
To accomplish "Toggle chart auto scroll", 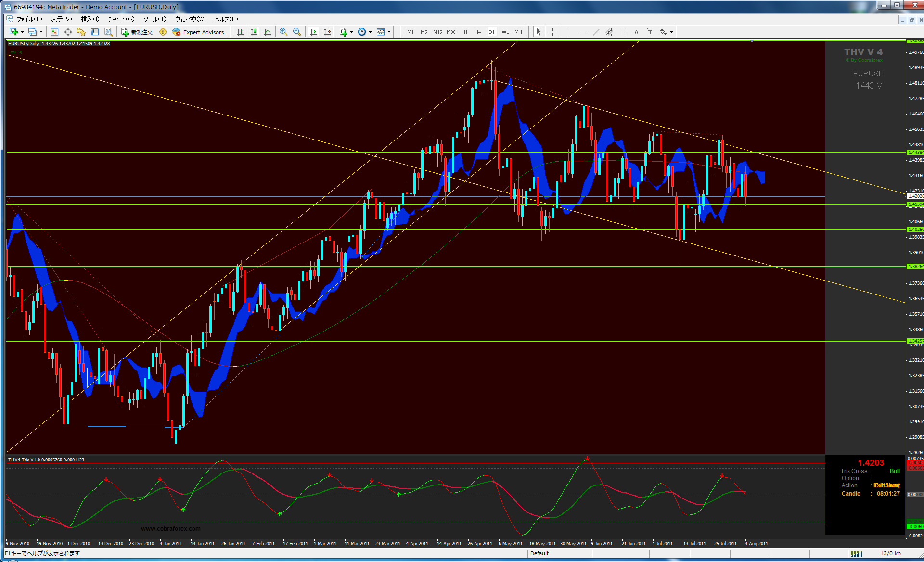I will click(x=314, y=32).
